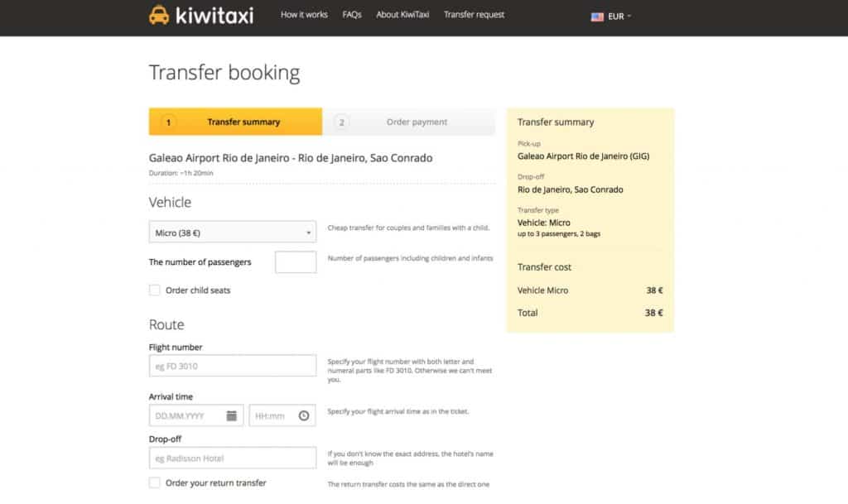The image size is (848, 504).
Task: Go to FAQs in the navigation
Action: pos(352,15)
